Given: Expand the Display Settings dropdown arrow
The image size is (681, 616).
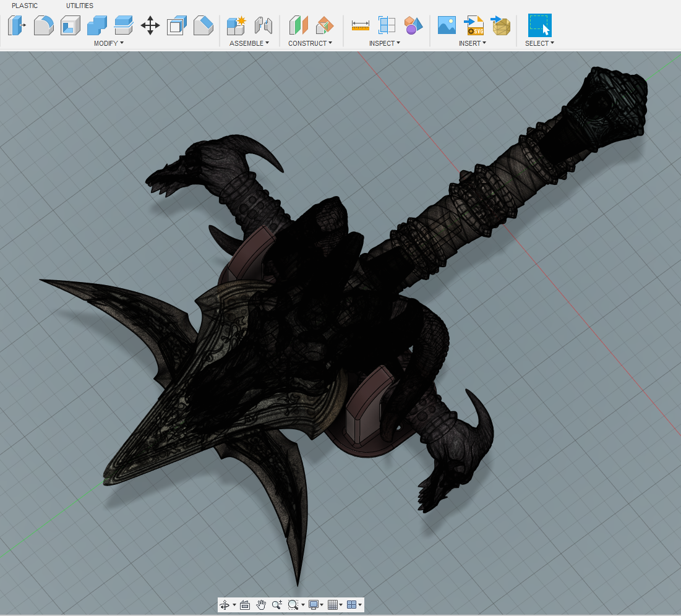Looking at the screenshot, I should pos(322,605).
